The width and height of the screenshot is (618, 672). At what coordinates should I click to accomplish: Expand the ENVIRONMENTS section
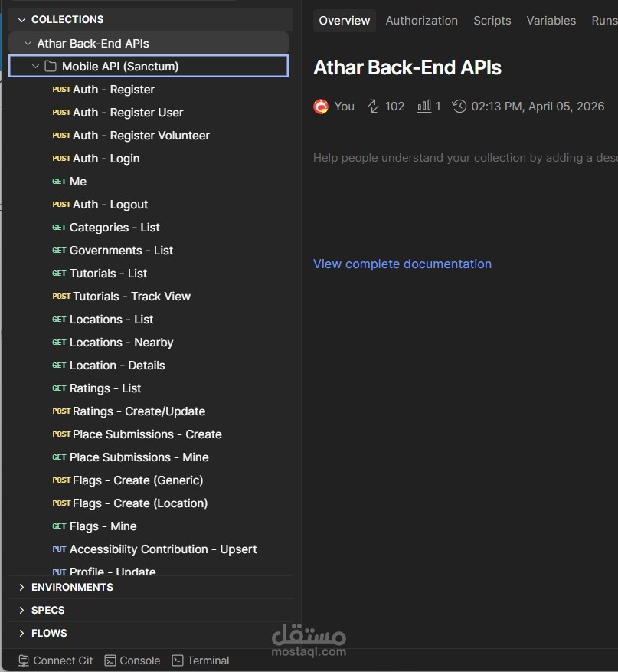22,587
